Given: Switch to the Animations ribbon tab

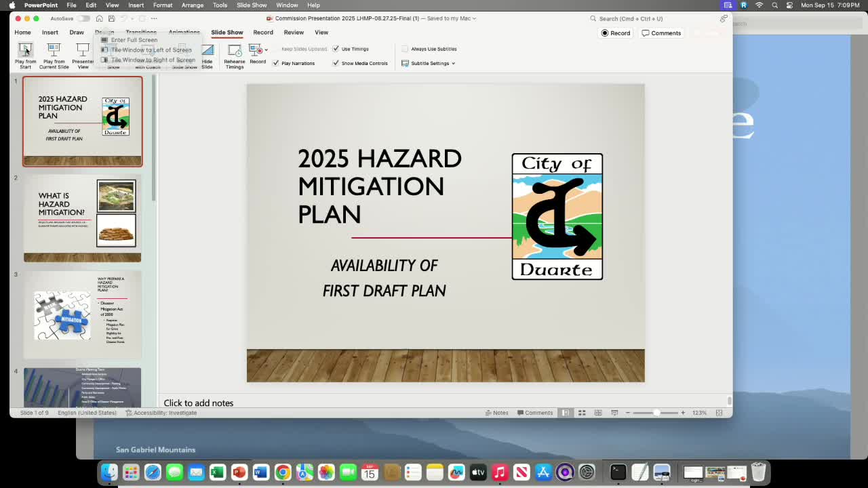Looking at the screenshot, I should point(184,32).
